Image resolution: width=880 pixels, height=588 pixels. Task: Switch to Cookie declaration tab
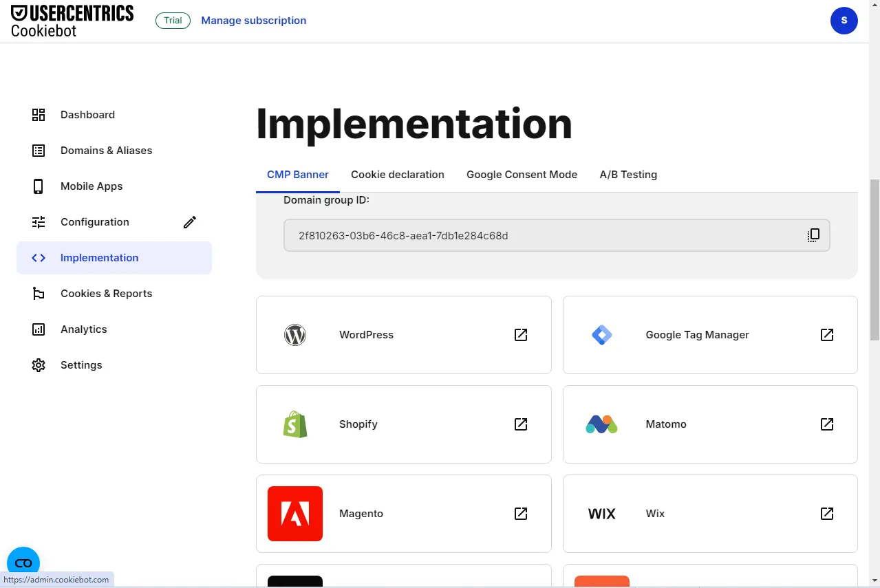(398, 175)
